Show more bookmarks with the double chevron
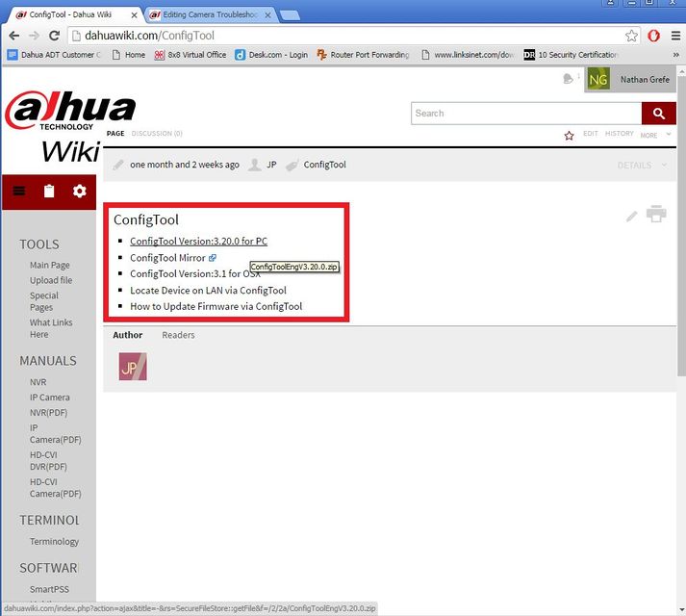Image resolution: width=686 pixels, height=616 pixels. (x=676, y=55)
